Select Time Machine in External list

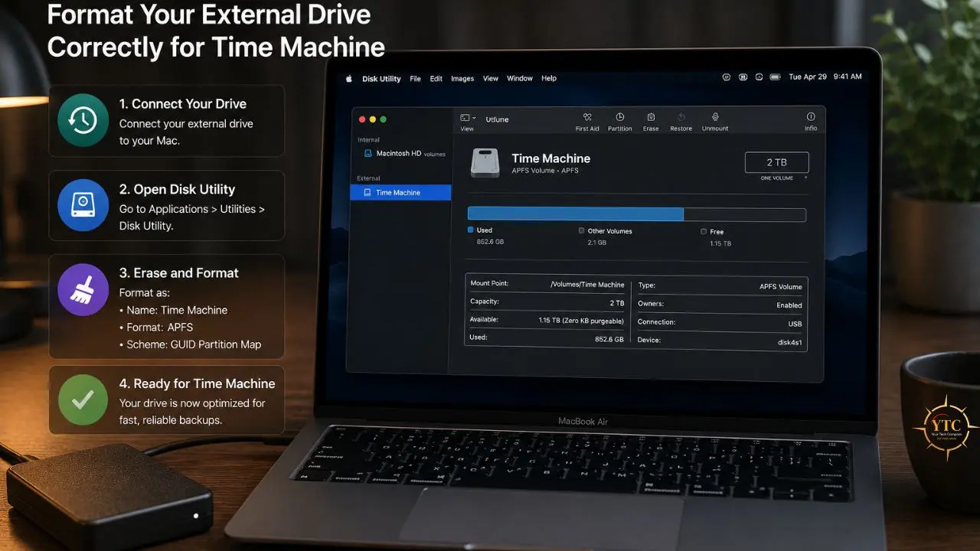click(x=400, y=193)
